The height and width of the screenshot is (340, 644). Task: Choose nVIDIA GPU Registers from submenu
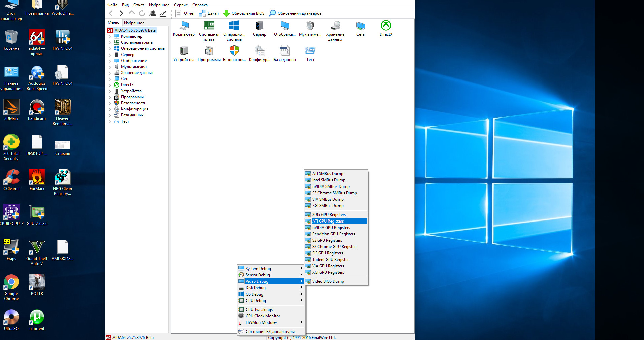(x=336, y=228)
